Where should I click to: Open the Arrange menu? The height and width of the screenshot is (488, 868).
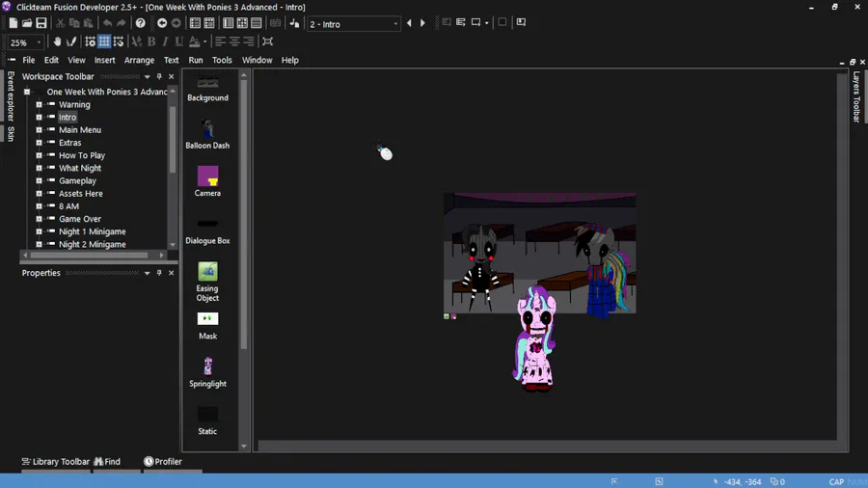point(139,60)
